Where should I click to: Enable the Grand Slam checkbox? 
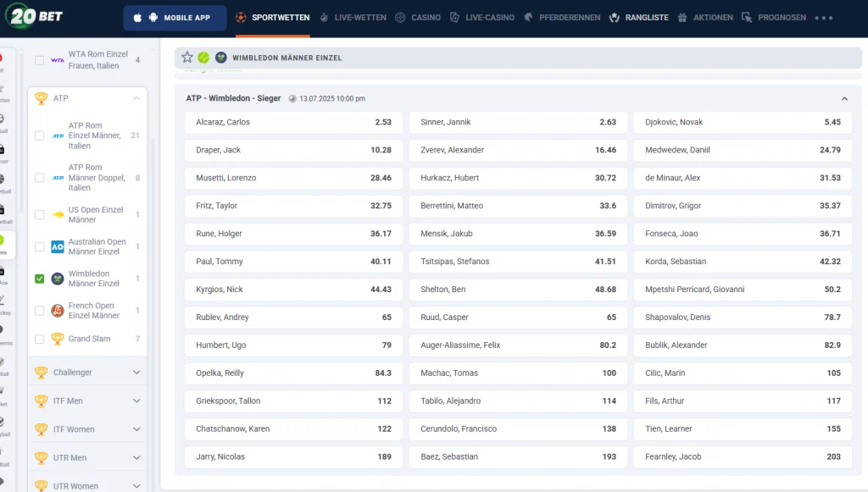[39, 339]
